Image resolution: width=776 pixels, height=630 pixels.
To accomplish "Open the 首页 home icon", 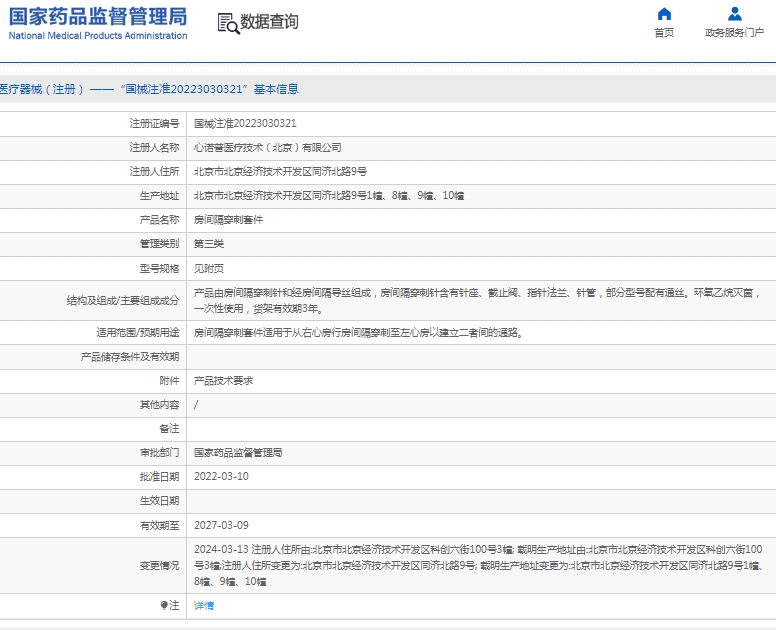I will coord(664,14).
